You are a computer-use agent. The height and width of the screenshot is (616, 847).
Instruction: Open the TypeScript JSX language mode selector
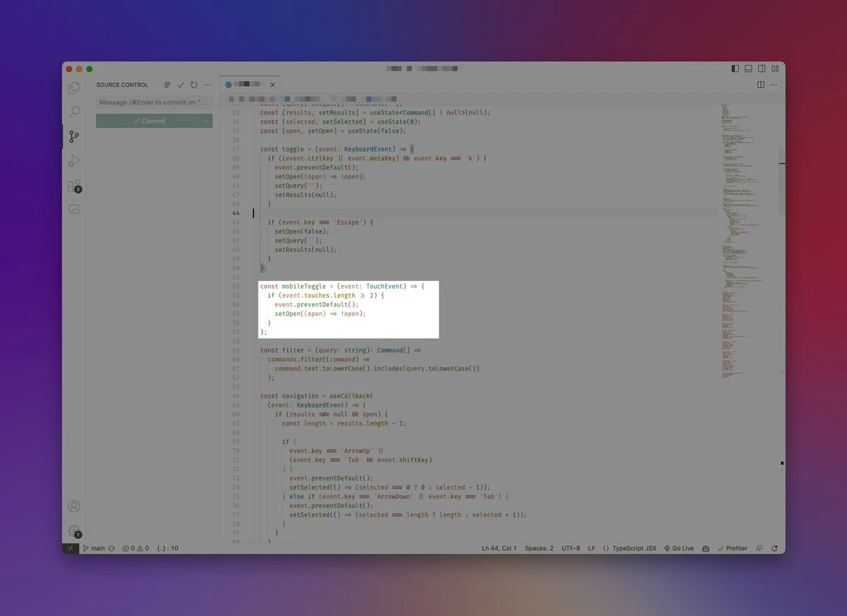tap(630, 548)
